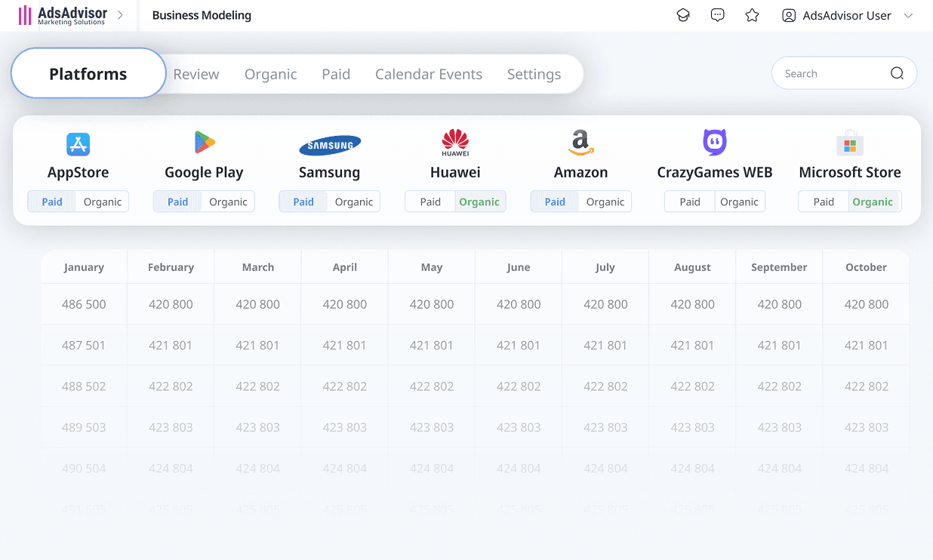Click the Microsoft Store platform name
Viewport: 933px width, 560px height.
click(x=850, y=172)
